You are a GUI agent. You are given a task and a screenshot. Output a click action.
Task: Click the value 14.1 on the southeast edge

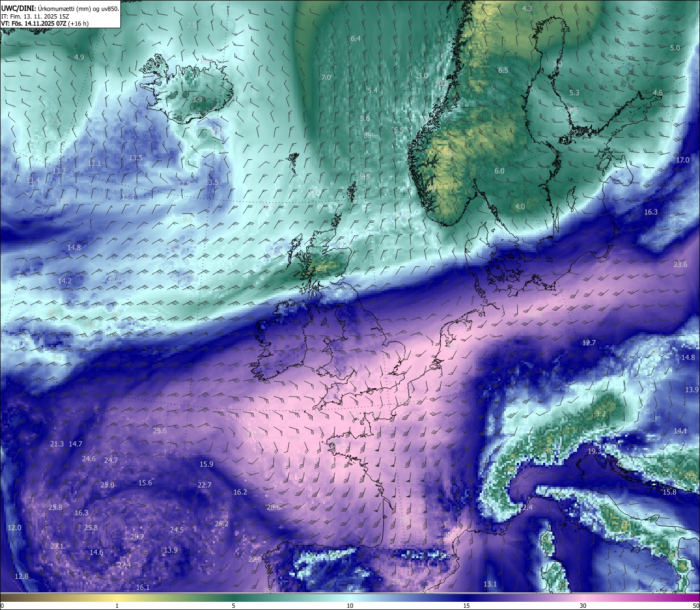[680, 431]
